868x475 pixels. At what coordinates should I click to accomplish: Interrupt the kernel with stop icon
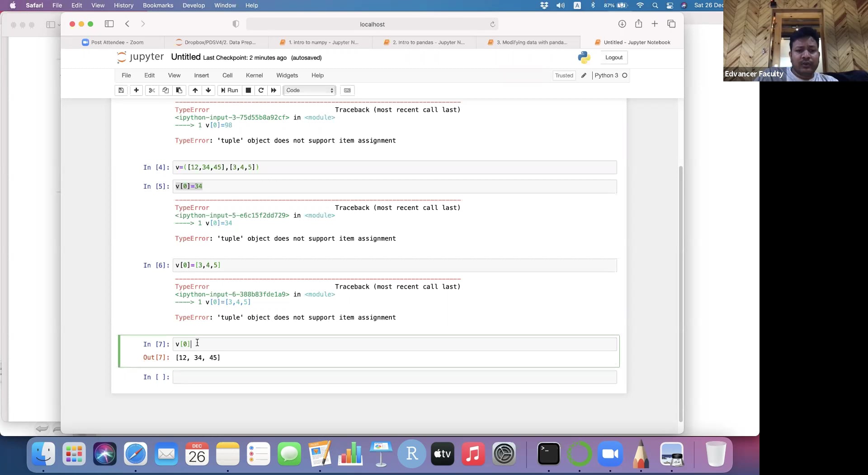pyautogui.click(x=248, y=90)
